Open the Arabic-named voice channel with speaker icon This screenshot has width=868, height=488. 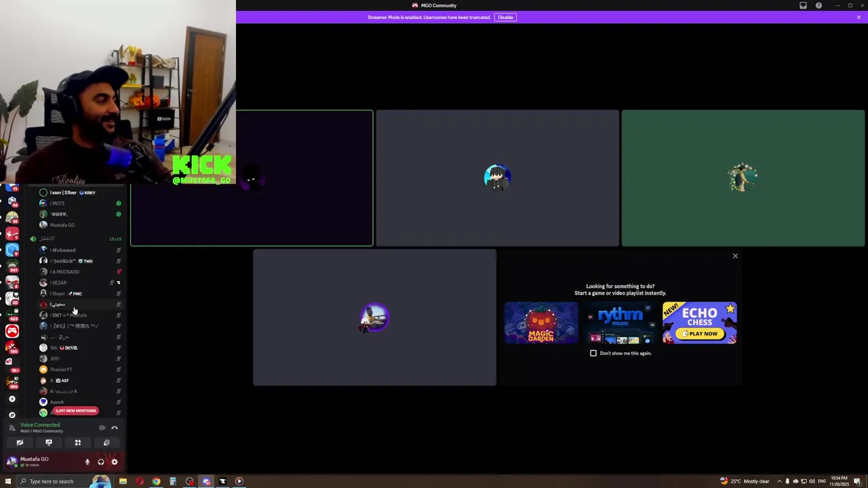75,239
